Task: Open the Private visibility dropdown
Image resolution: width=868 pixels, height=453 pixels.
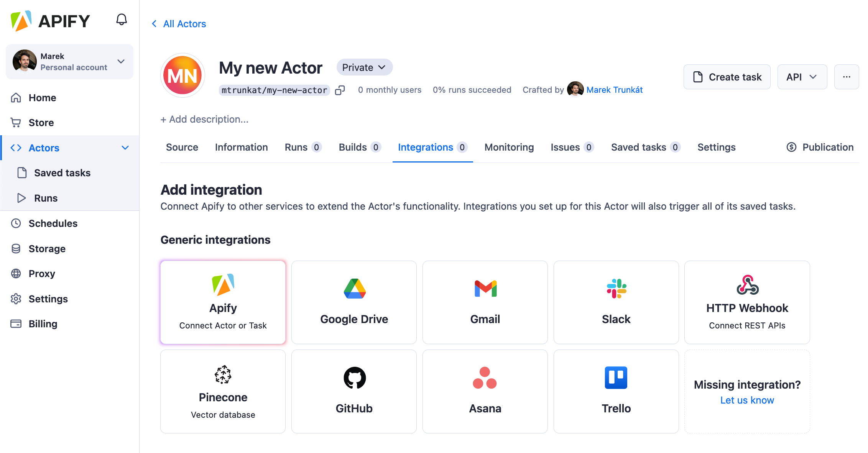Action: [x=363, y=67]
